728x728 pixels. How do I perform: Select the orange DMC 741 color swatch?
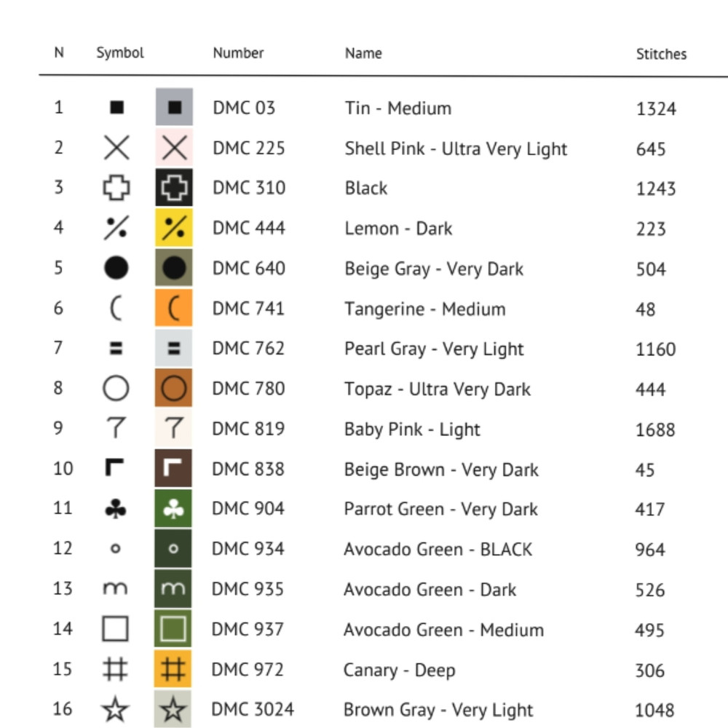[174, 309]
